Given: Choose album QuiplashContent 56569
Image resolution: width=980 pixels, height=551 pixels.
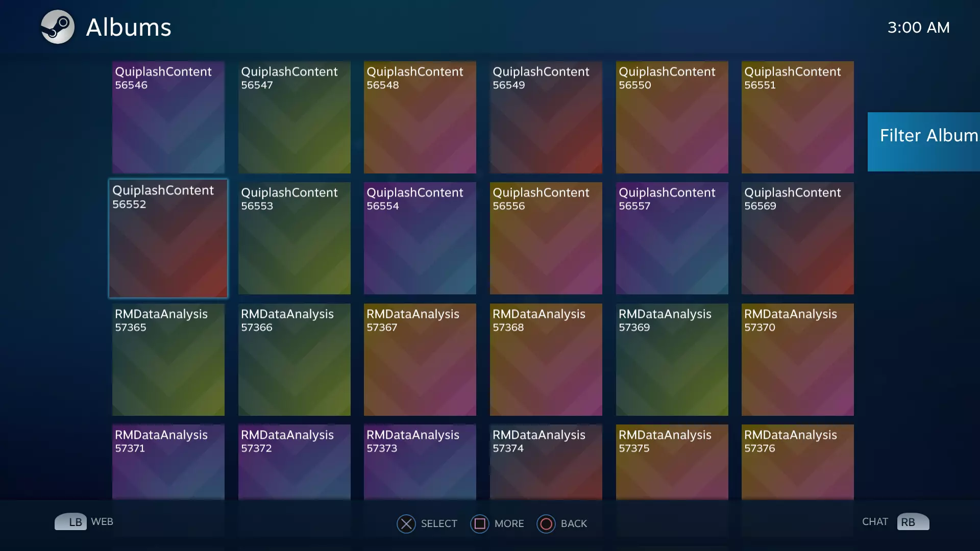Looking at the screenshot, I should (x=797, y=238).
